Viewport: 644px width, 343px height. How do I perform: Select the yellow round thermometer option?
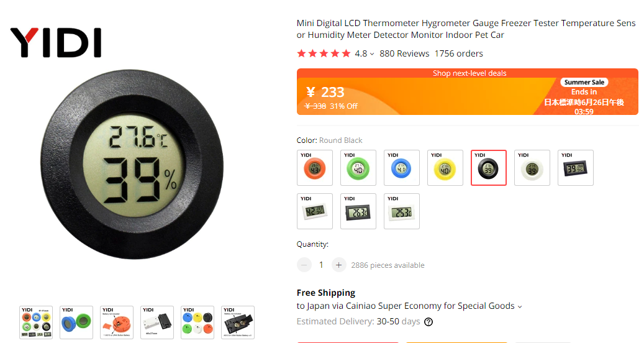click(445, 168)
